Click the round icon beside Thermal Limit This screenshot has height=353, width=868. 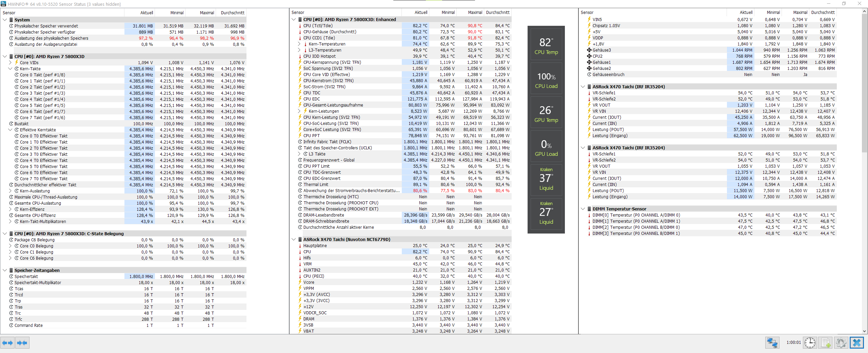[x=300, y=184]
